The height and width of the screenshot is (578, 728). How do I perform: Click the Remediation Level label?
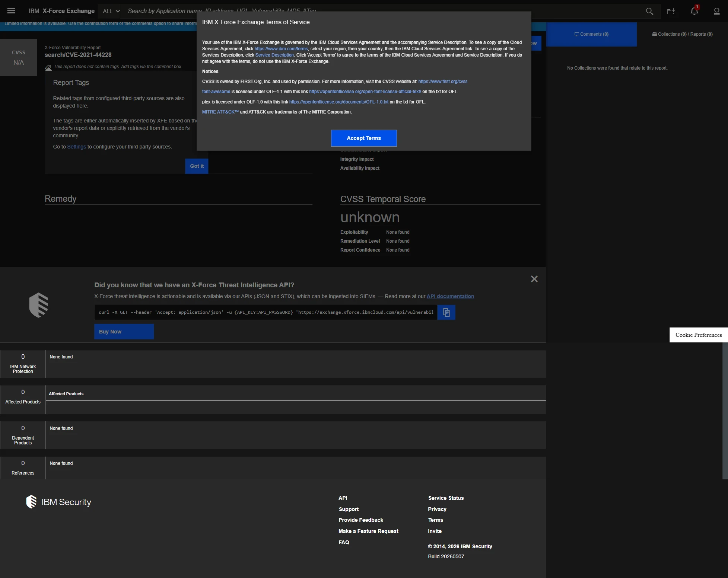tap(360, 241)
